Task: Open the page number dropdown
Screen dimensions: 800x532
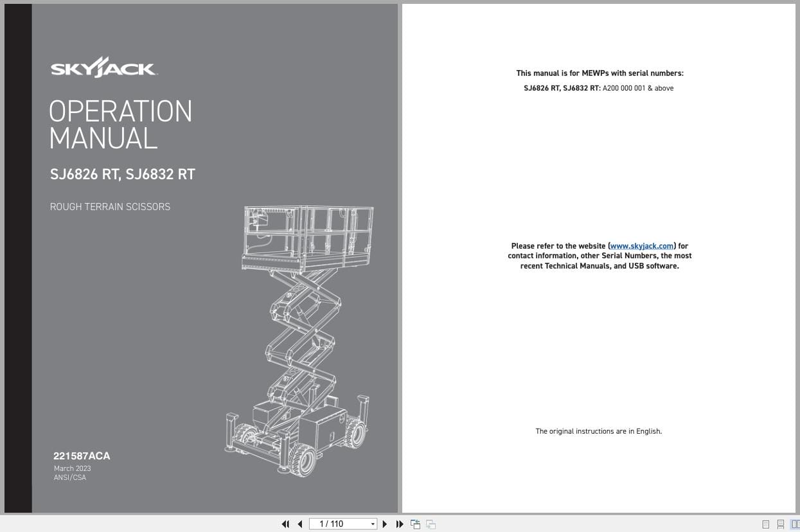Action: (373, 524)
